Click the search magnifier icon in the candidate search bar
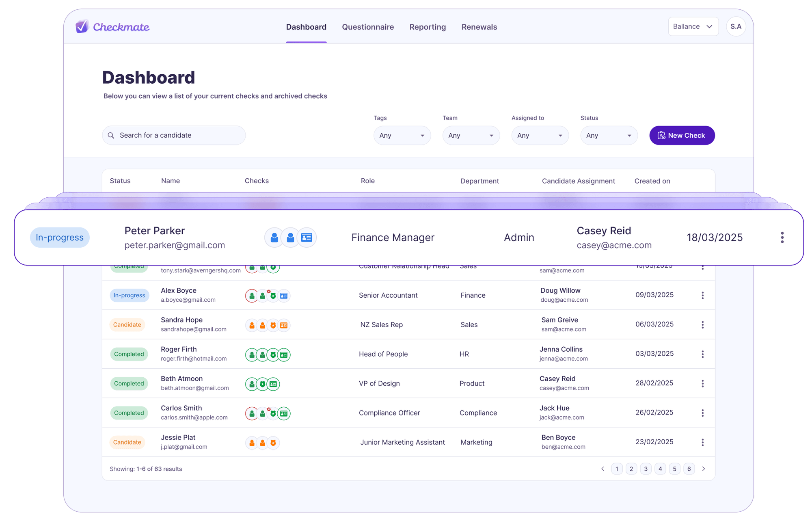The width and height of the screenshot is (812, 521). tap(111, 135)
